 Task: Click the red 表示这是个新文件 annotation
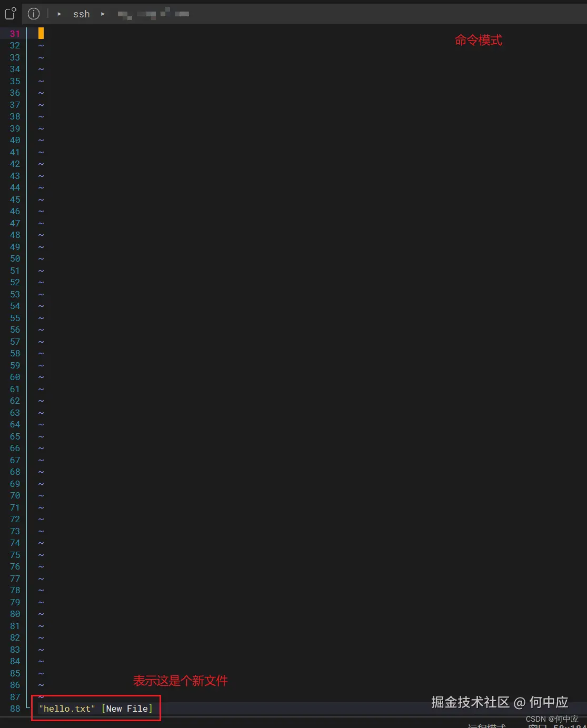(x=181, y=681)
